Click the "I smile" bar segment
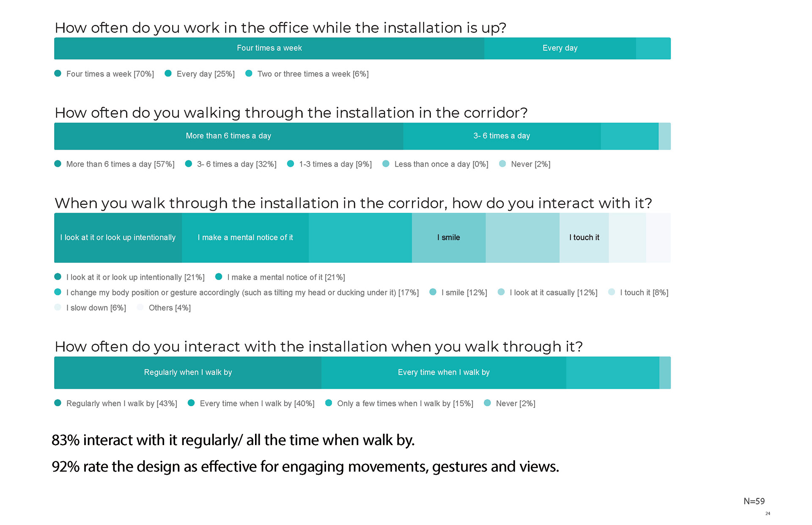 (448, 238)
